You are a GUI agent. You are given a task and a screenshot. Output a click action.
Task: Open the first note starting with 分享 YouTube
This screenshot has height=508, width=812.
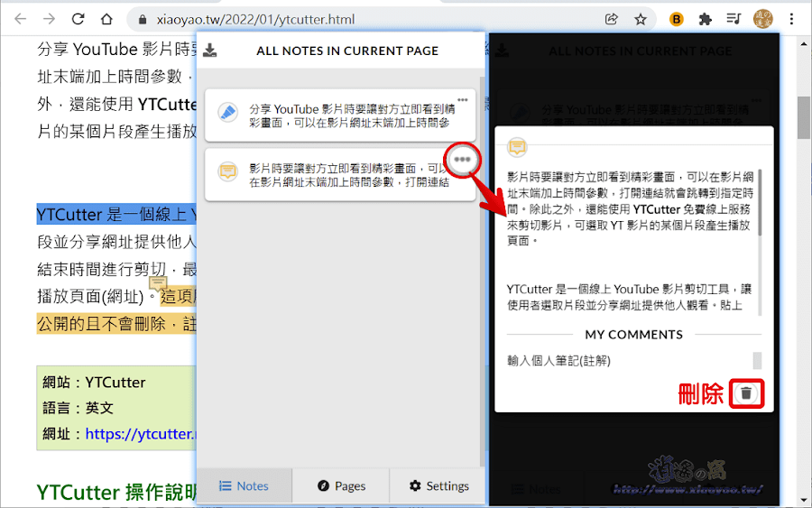340,115
